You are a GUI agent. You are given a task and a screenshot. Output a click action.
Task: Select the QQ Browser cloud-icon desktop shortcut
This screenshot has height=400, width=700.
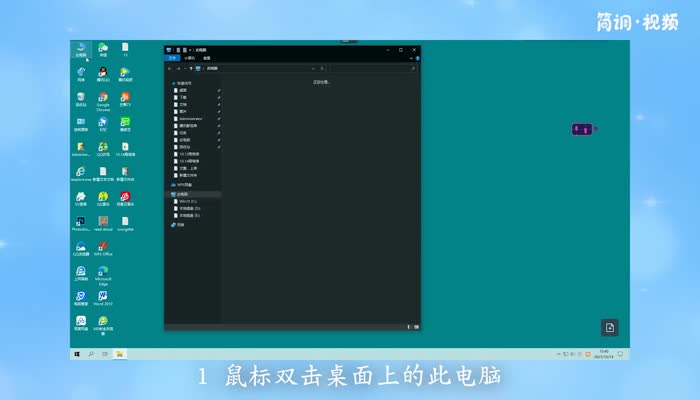pyautogui.click(x=81, y=249)
